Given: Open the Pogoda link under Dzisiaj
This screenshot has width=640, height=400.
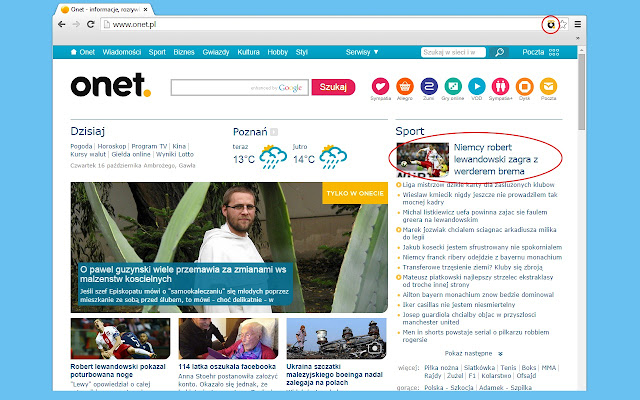Looking at the screenshot, I should (81, 146).
